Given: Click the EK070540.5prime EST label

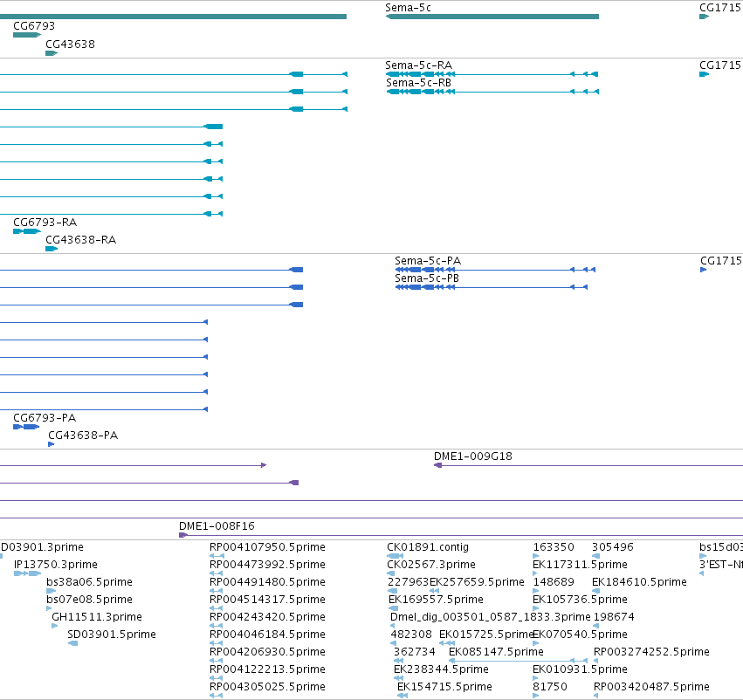Looking at the screenshot, I should pyautogui.click(x=580, y=635).
